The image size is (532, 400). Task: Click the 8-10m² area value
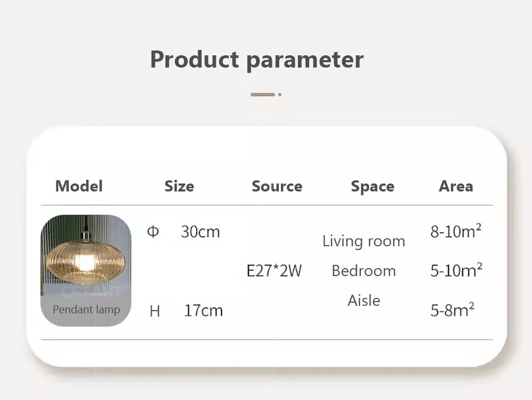click(456, 232)
